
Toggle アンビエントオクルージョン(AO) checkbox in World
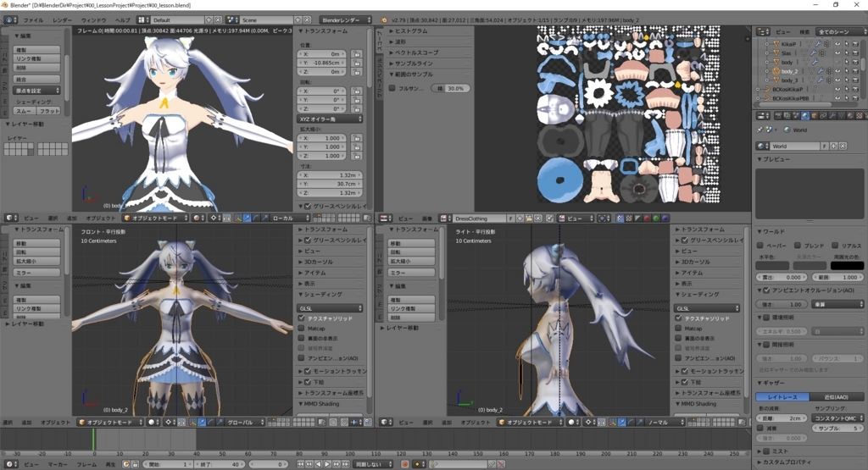tap(766, 290)
